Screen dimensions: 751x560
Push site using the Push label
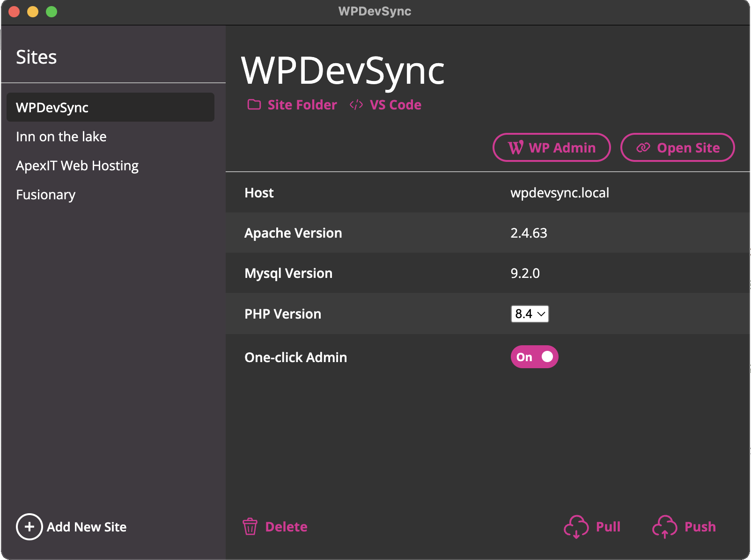(700, 527)
